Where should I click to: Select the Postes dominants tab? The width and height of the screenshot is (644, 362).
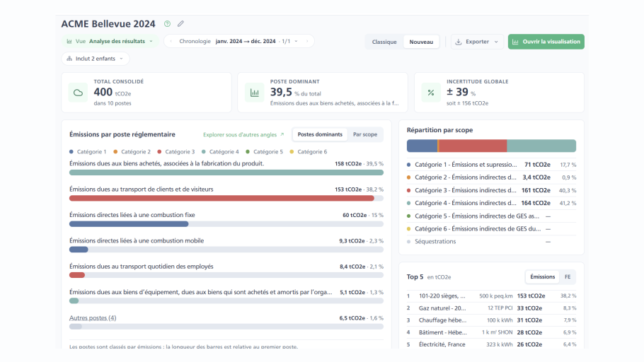(320, 134)
